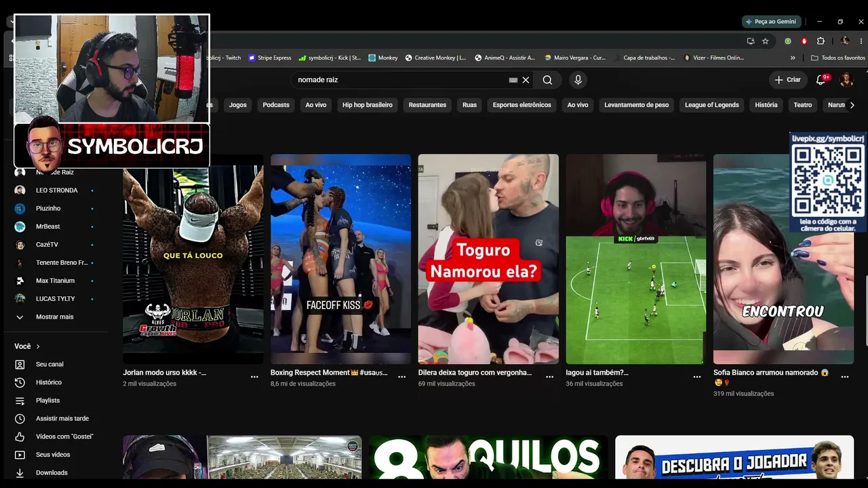Open the symbolicrj Kick bookmark
The image size is (868, 488).
coord(330,58)
